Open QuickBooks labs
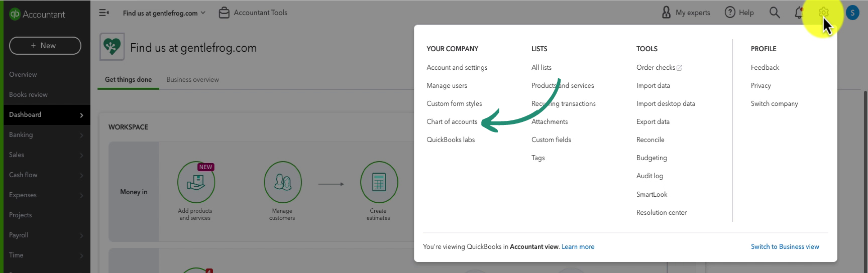This screenshot has width=868, height=273. click(451, 140)
